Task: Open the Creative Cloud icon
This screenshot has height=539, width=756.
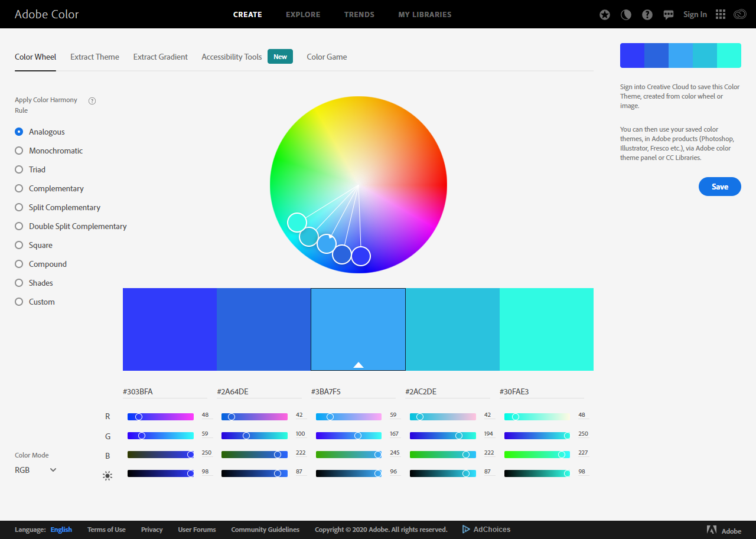Action: (741, 14)
